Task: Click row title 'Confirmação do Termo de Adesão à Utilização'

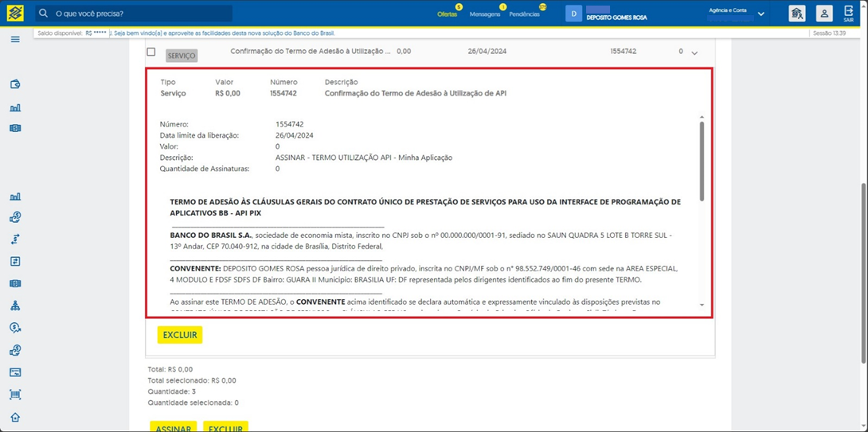Action: pyautogui.click(x=311, y=52)
